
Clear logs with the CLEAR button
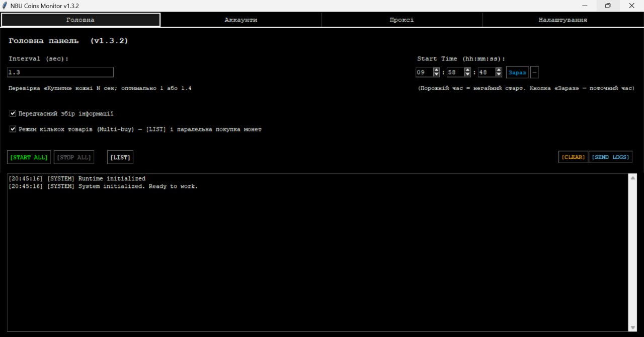click(574, 157)
